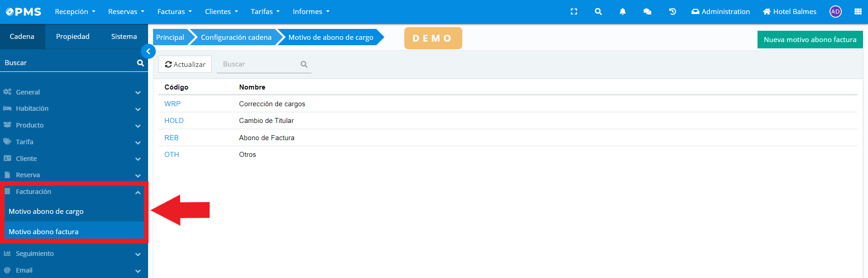Collapse sidebar with round arrow button

pos(148,52)
